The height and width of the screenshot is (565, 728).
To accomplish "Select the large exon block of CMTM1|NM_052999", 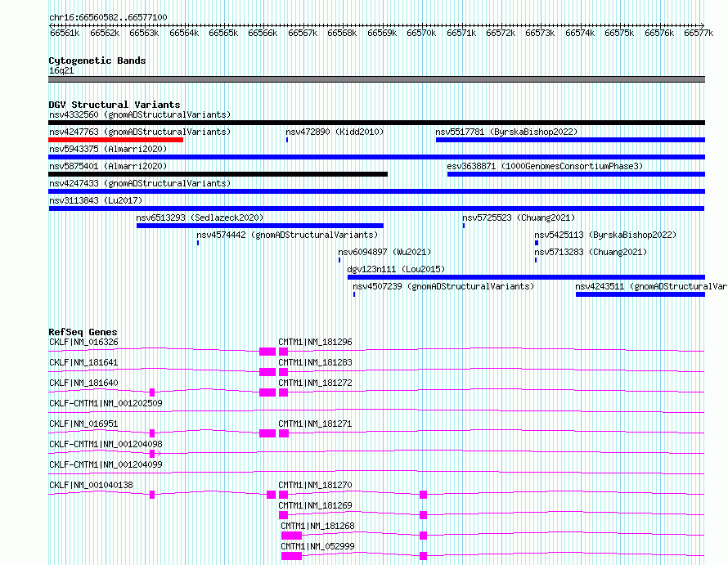I will coord(291,556).
